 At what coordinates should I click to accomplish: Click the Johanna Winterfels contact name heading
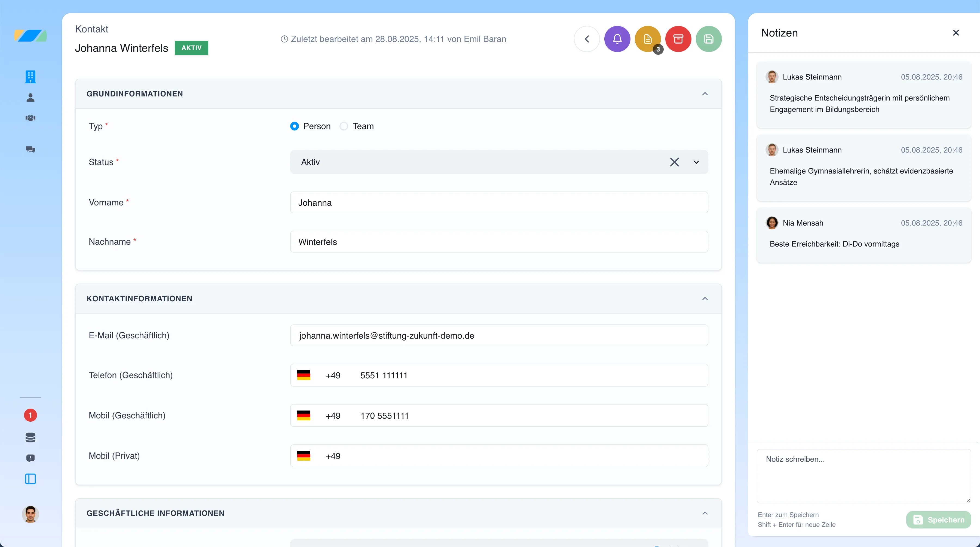(x=121, y=48)
